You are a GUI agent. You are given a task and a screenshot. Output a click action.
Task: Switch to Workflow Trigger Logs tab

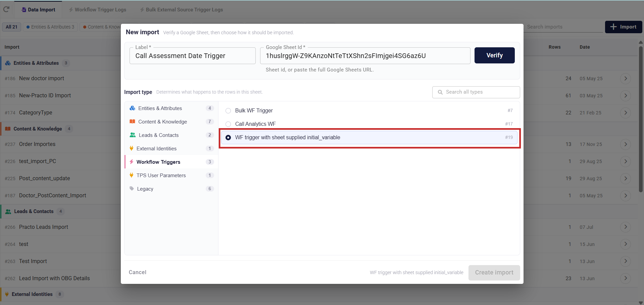click(97, 10)
